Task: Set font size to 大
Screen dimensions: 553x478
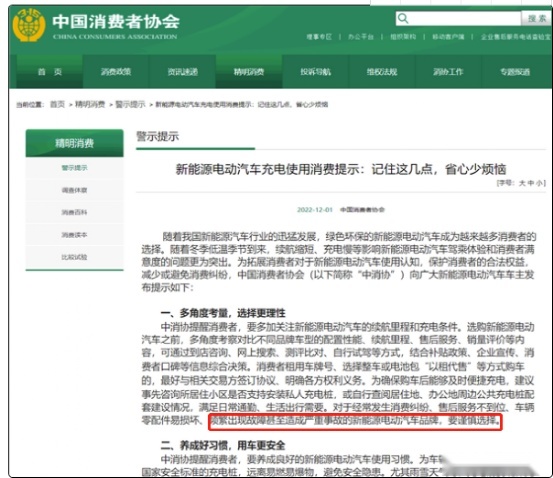Action: tap(522, 183)
